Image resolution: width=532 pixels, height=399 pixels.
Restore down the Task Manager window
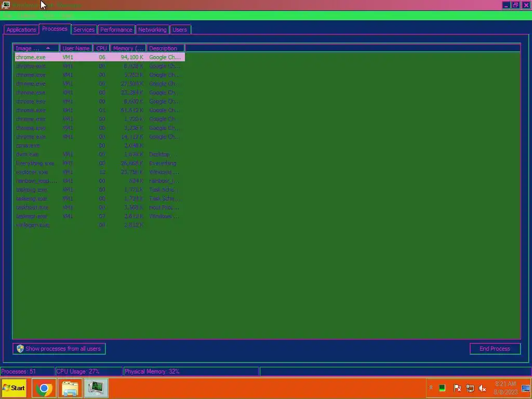click(x=516, y=5)
